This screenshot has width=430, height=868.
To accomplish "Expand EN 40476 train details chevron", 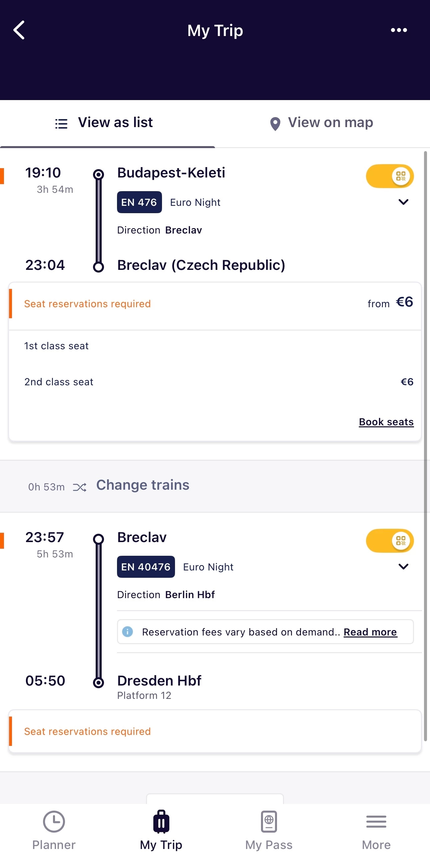I will point(403,566).
